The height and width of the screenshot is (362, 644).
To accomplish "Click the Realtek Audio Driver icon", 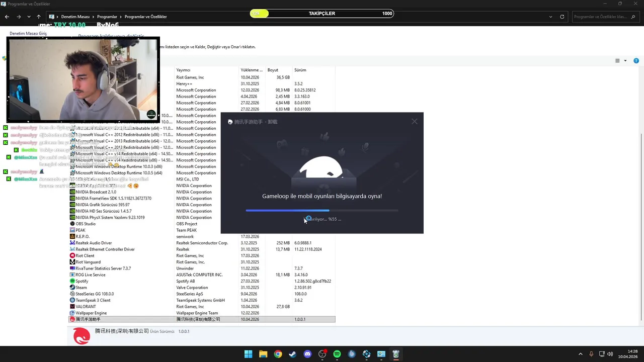I will [x=72, y=243].
